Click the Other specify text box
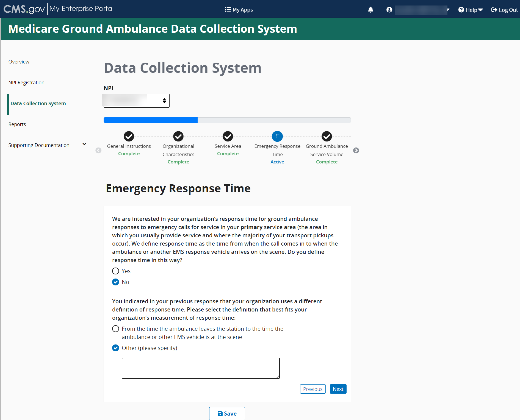The height and width of the screenshot is (420, 520). (201, 368)
